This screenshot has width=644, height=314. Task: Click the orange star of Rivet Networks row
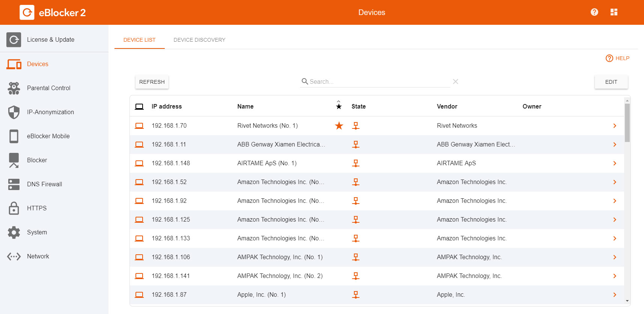pos(339,125)
